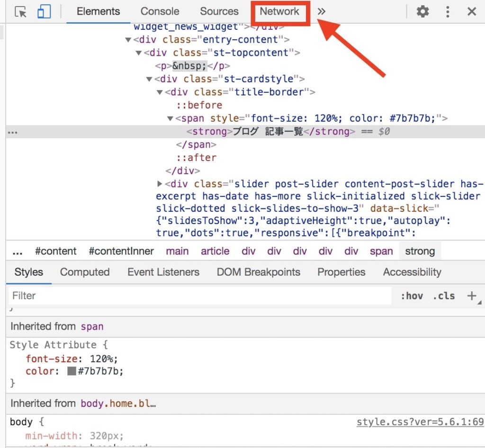Viewport: 485px width, 448px height.
Task: Toggle the device toolbar icon
Action: [x=44, y=12]
